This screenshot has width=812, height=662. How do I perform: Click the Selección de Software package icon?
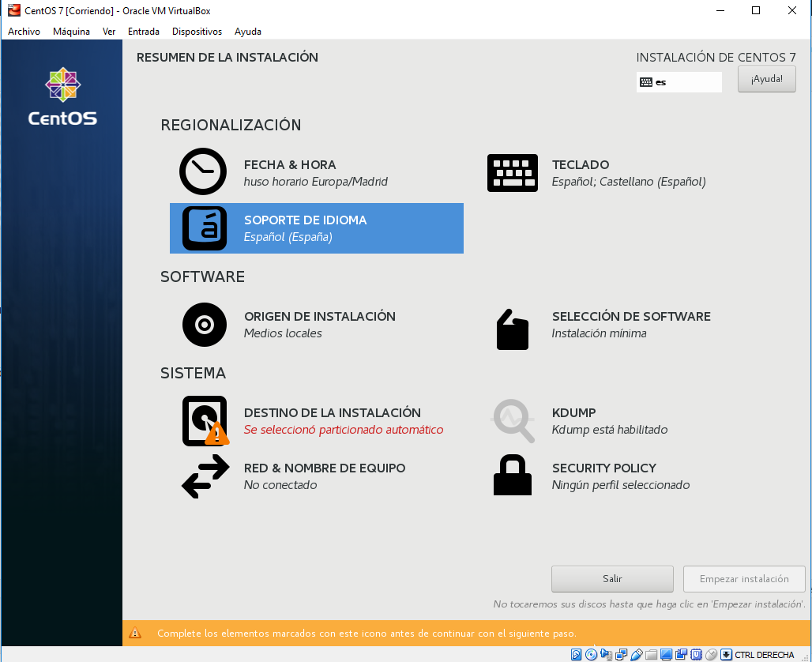[512, 329]
